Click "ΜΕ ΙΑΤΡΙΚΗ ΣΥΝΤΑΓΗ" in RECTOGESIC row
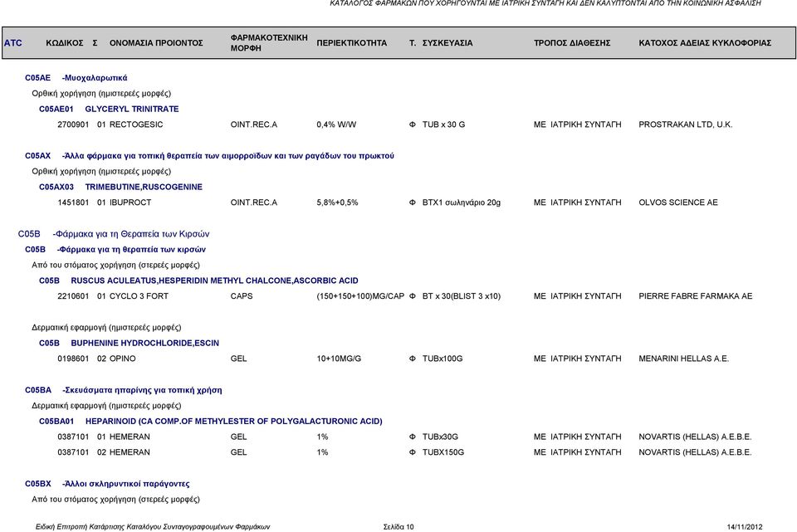This screenshot has height=532, width=797. [x=578, y=124]
